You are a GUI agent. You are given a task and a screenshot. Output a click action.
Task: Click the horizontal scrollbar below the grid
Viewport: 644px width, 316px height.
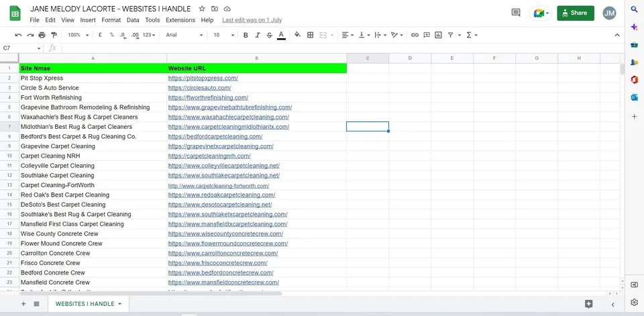(150, 293)
